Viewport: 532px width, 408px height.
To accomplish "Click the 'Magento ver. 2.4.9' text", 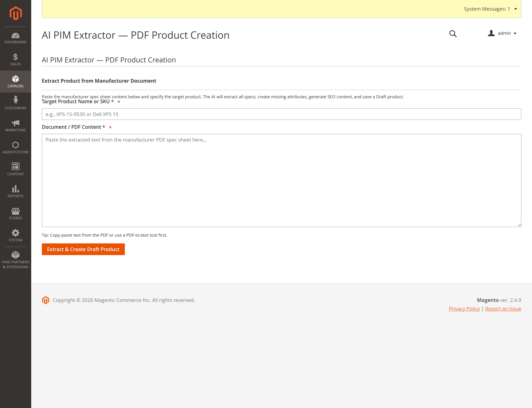I will [x=499, y=300].
